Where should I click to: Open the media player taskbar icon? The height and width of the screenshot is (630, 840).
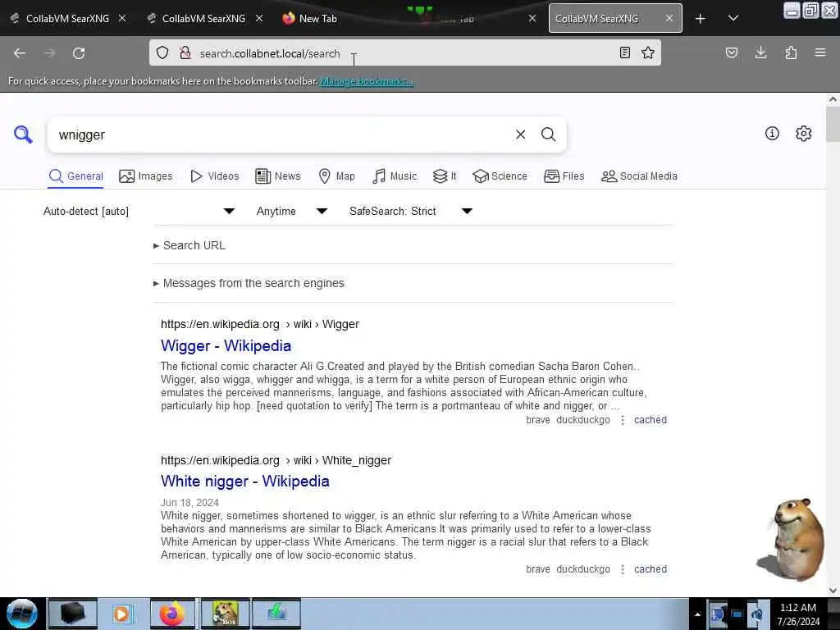[121, 614]
